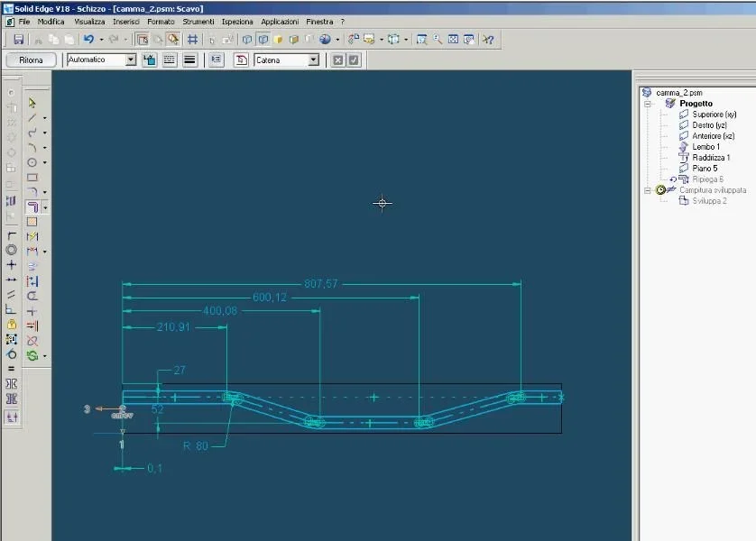Viewport: 756px width, 541px height.
Task: Select the Concentric relationship icon
Action: click(11, 250)
